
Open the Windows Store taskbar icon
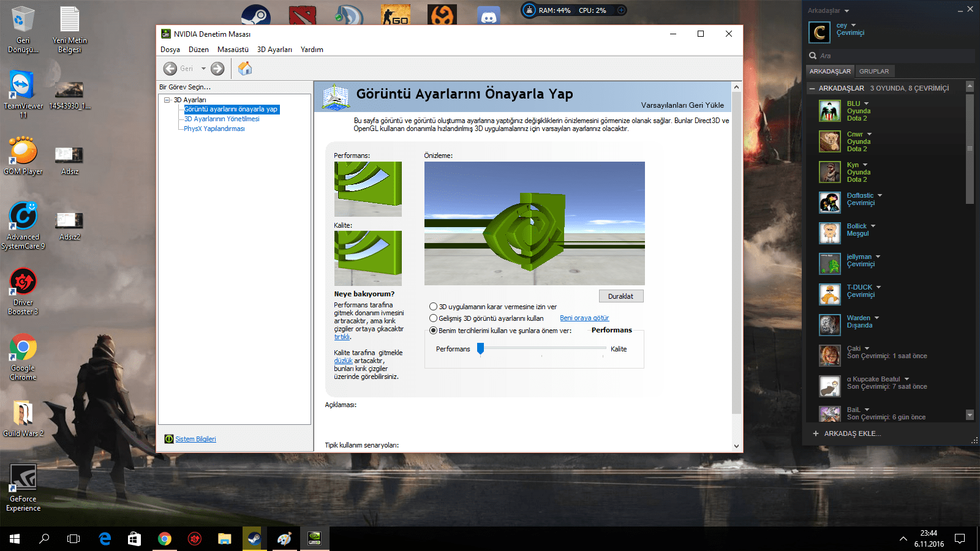134,539
